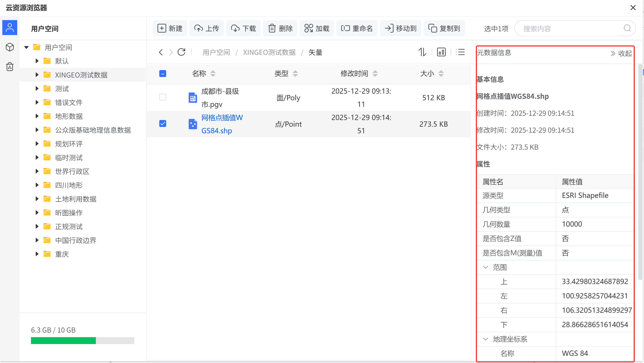
Task: Select the 昕图操作 folder
Action: [69, 213]
